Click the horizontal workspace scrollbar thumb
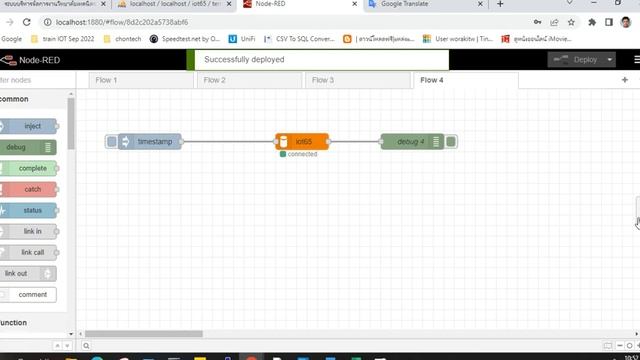This screenshot has height=360, width=640. [x=144, y=334]
